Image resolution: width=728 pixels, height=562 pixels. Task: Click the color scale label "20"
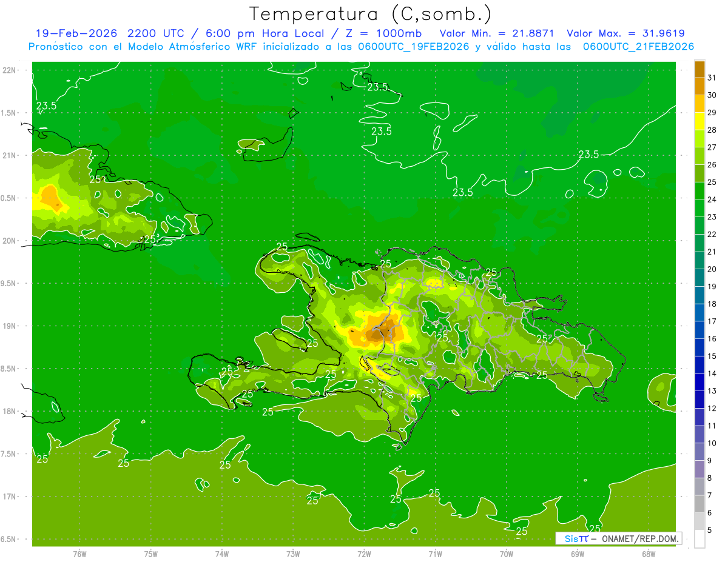point(712,269)
